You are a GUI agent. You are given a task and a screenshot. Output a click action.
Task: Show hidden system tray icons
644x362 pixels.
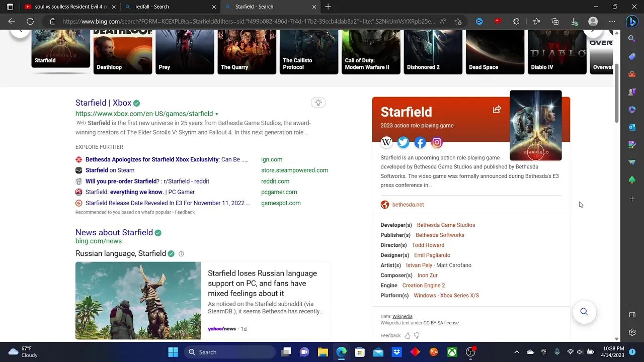517,352
